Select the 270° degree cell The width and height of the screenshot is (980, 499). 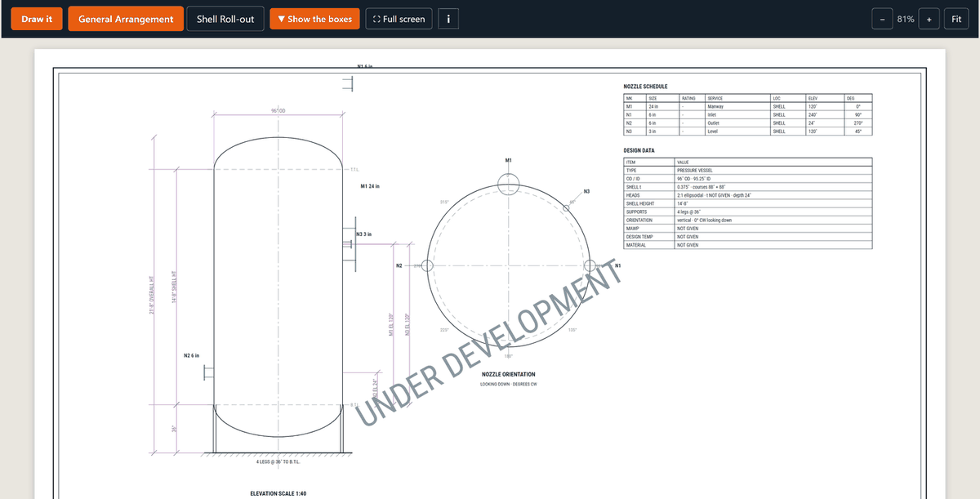click(x=858, y=123)
